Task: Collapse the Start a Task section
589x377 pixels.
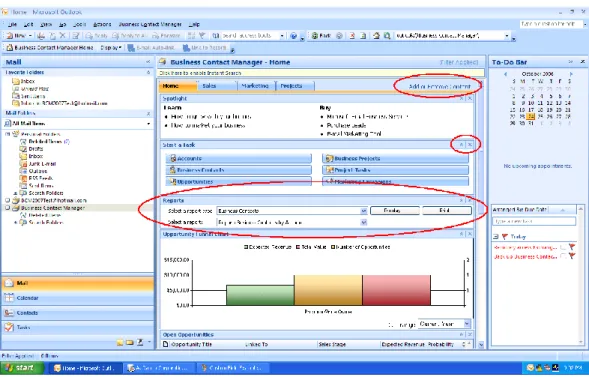Action: pos(461,145)
